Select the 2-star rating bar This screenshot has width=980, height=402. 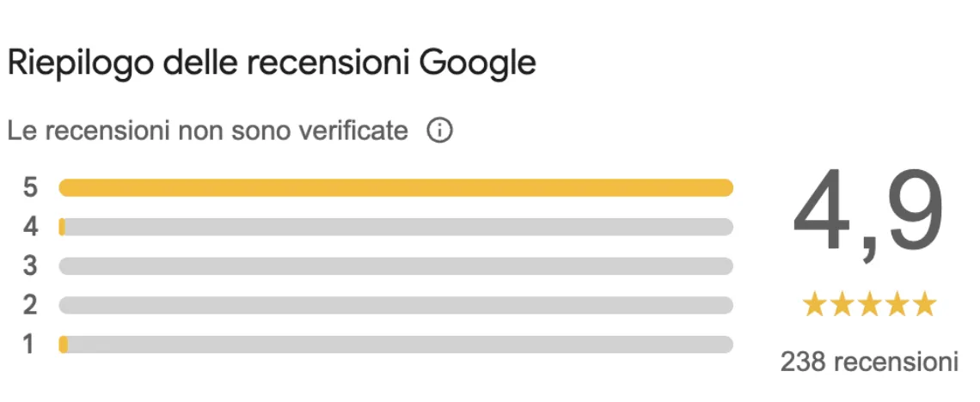[x=395, y=305]
